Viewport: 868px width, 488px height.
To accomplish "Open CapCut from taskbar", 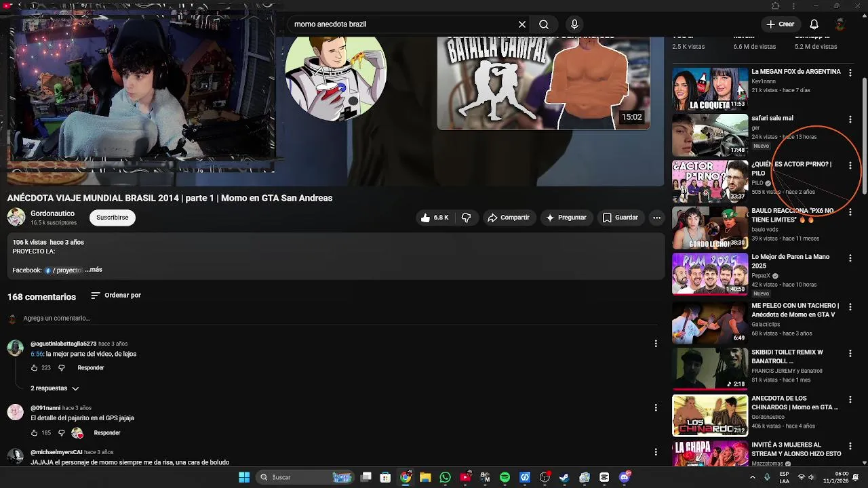I will (604, 477).
